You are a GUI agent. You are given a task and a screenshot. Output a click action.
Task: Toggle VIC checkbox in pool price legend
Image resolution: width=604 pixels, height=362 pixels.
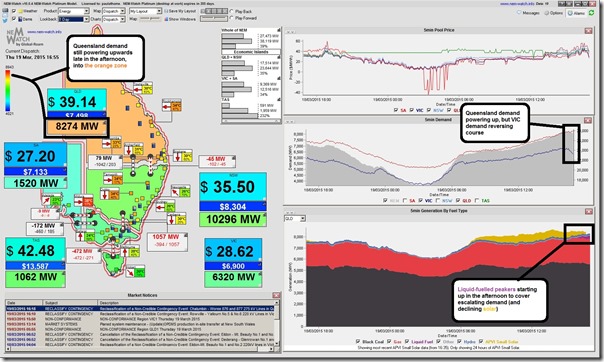tap(412, 110)
